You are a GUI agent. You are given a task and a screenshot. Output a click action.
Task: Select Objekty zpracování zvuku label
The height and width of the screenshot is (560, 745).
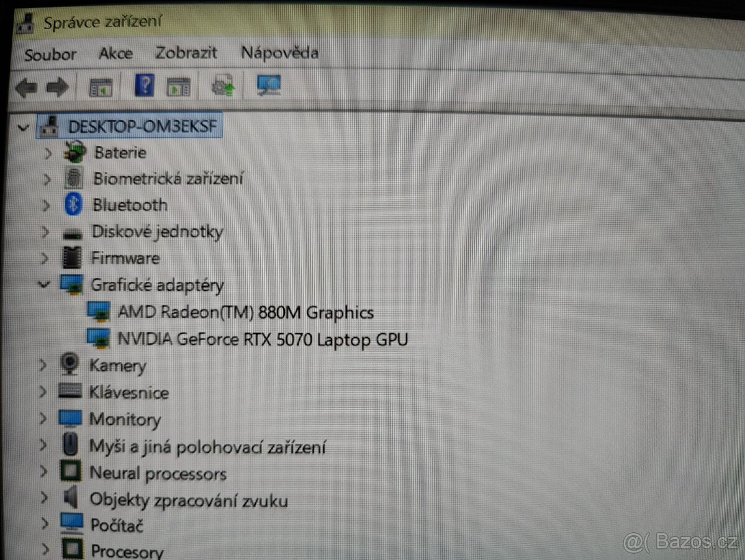(x=189, y=500)
